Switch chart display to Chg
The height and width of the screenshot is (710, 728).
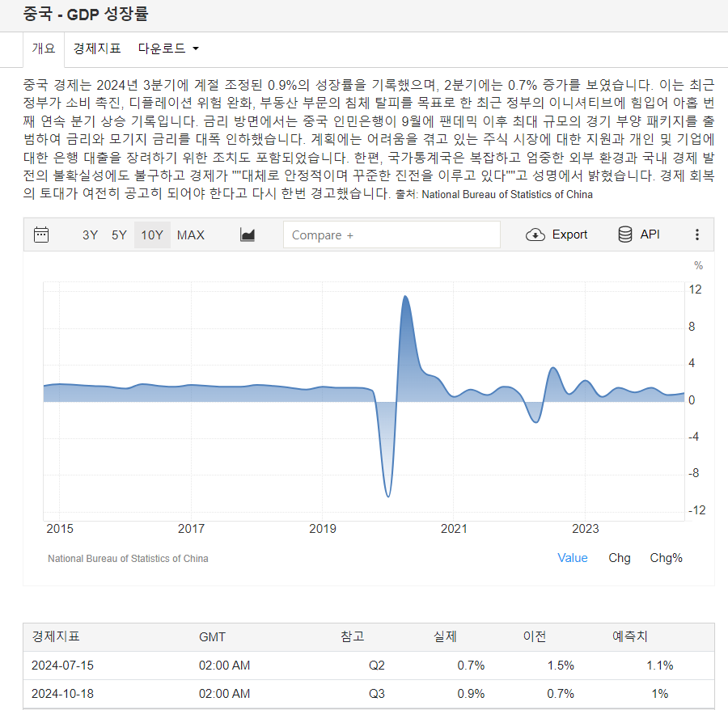(620, 558)
